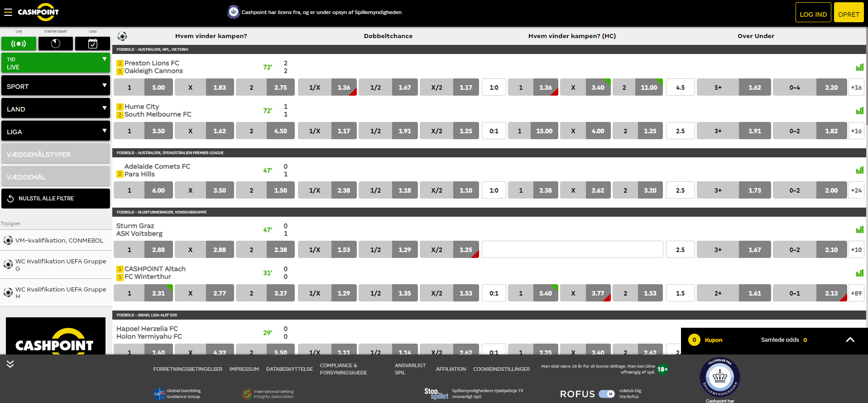
Task: Open statistics for Preston Lions FC match
Action: 859,67
